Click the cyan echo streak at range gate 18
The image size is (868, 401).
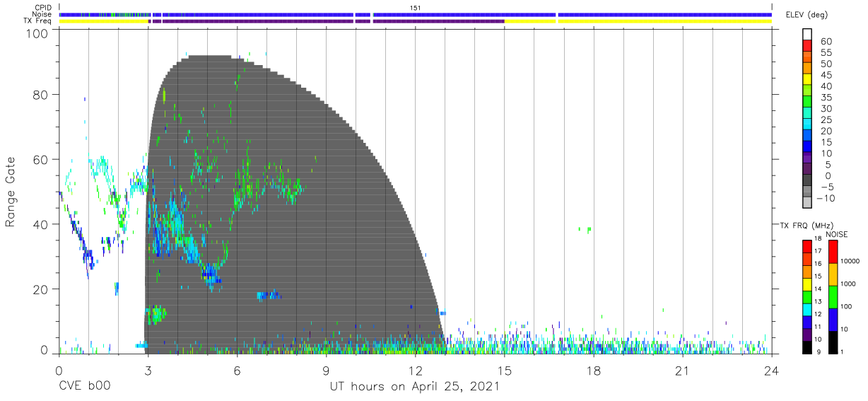pyautogui.click(x=269, y=295)
